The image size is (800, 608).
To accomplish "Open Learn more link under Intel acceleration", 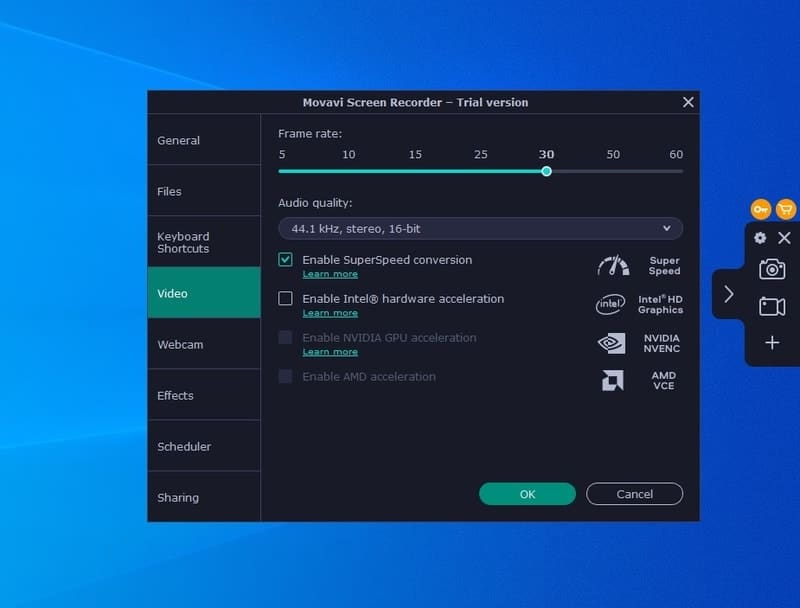I will [330, 313].
